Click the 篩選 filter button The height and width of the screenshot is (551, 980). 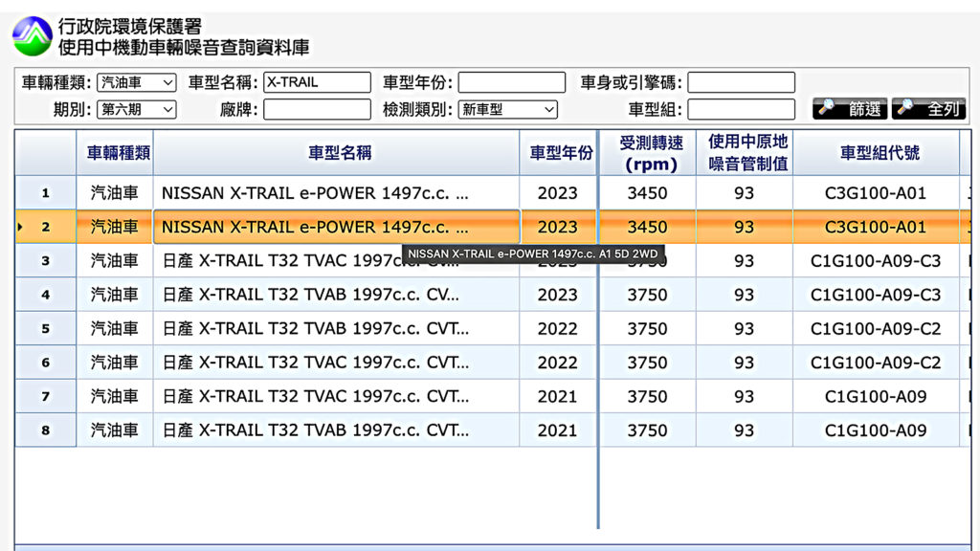(850, 109)
